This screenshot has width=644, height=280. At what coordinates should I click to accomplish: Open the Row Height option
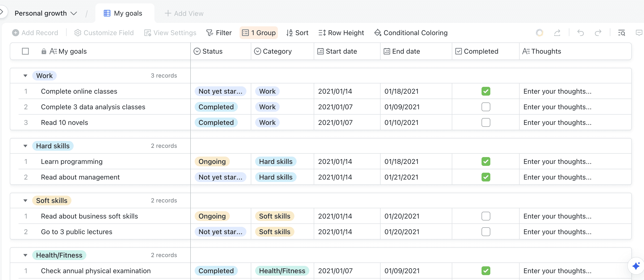pos(341,33)
